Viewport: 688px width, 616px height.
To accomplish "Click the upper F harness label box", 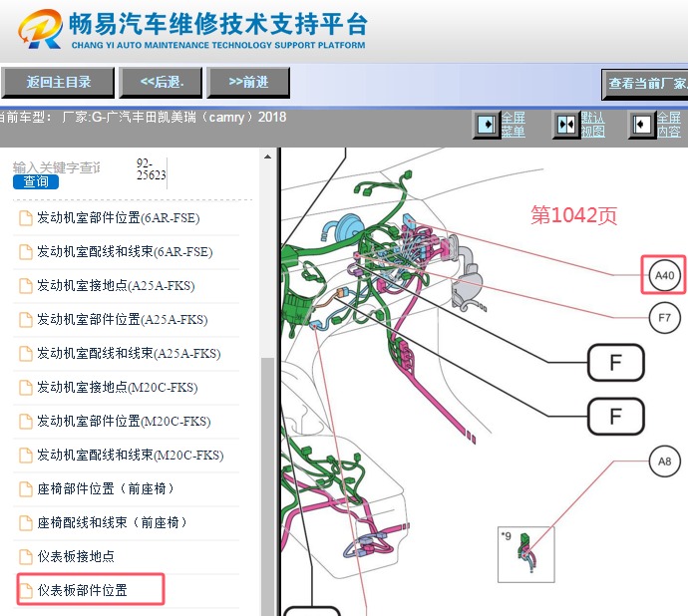I will click(615, 363).
